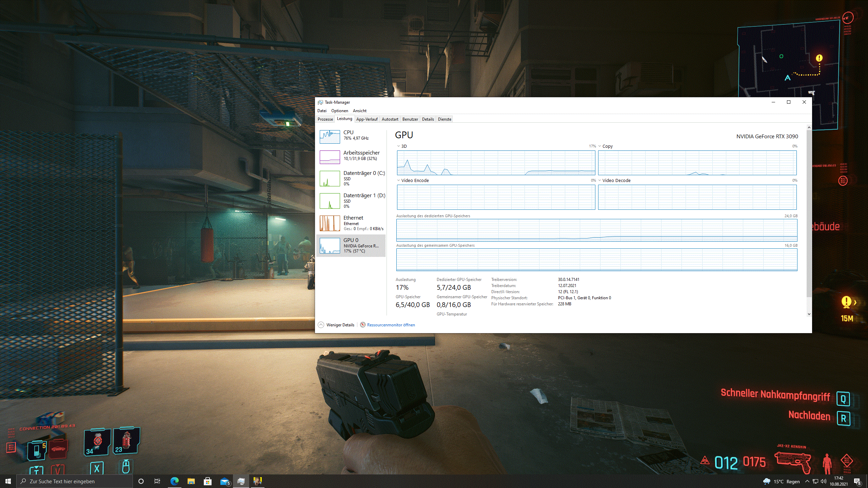868x488 pixels.
Task: Click shared memory value 0,8/16,0 GB
Action: 454,305
